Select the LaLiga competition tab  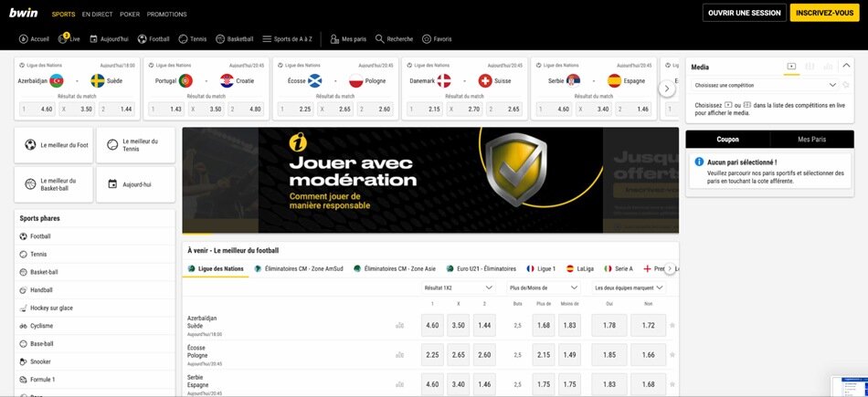pos(580,269)
